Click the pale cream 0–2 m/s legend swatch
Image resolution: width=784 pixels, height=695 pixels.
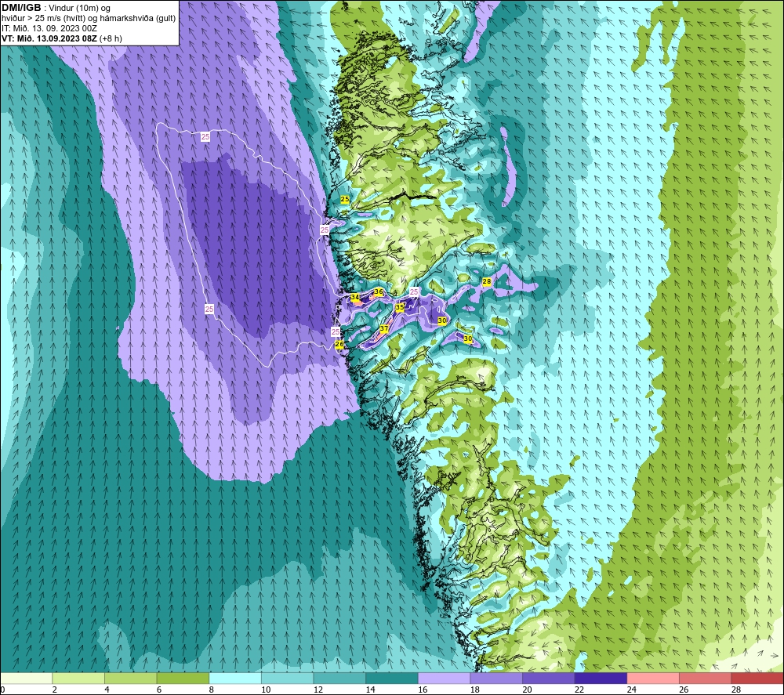click(26, 678)
